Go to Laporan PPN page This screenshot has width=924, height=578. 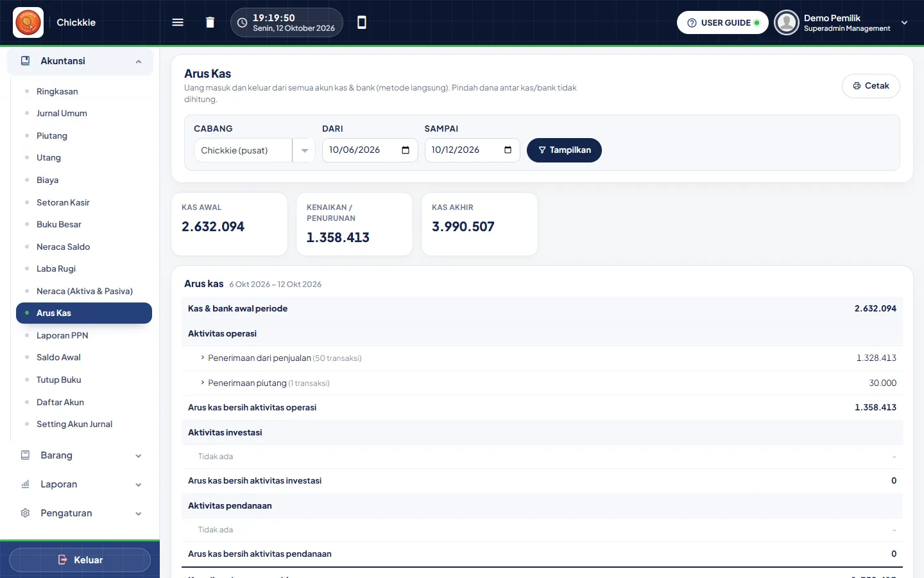[62, 336]
